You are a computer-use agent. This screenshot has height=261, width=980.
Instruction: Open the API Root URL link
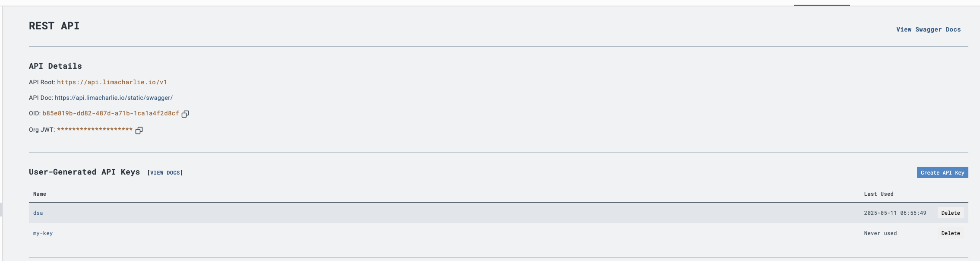pos(112,81)
